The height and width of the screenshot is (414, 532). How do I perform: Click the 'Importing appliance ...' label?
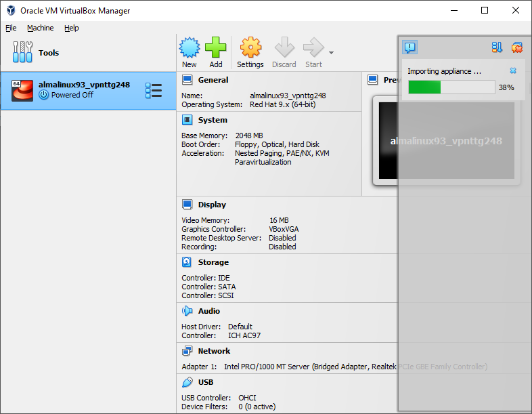444,71
